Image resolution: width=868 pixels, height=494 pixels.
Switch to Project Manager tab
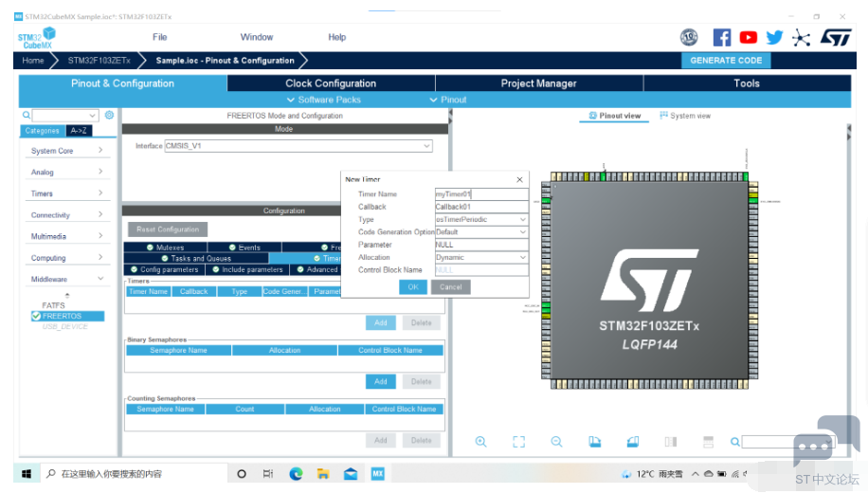click(538, 83)
